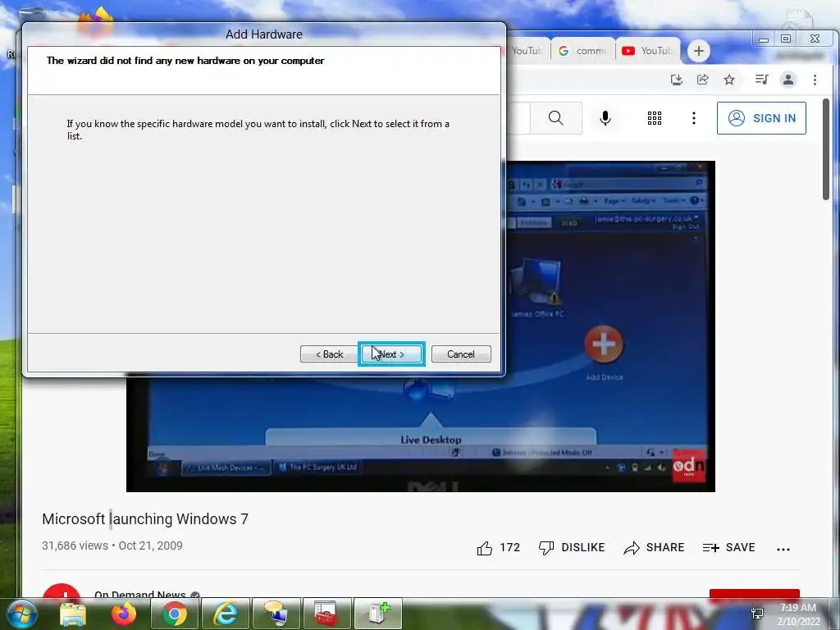Open a new Chrome tab with the plus button

pos(699,51)
